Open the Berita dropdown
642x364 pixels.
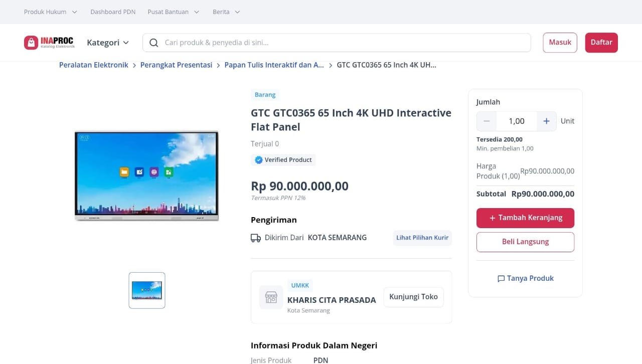coord(227,12)
